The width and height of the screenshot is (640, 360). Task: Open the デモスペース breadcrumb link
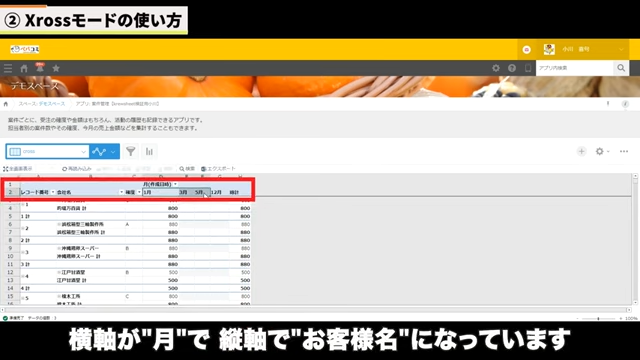(x=52, y=104)
